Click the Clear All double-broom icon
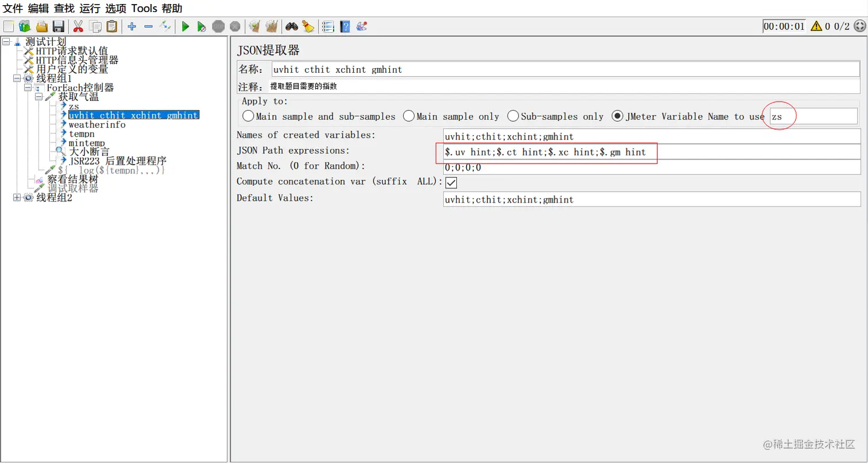Screen dimensions: 868x463 click(x=272, y=26)
